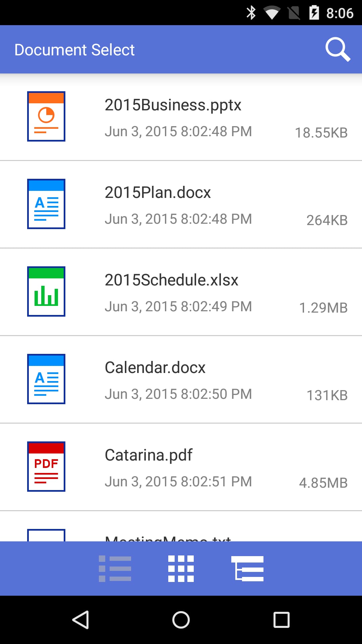
Task: Tap the 2015Business.pptx PowerPoint file icon
Action: 46,116
